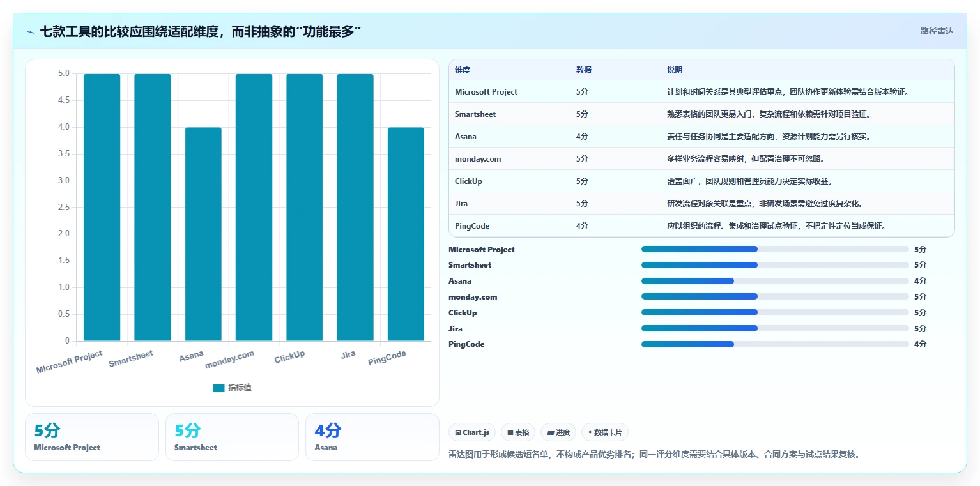Click the description starting with 计划和时间关系
The height and width of the screenshot is (486, 980).
pos(788,92)
